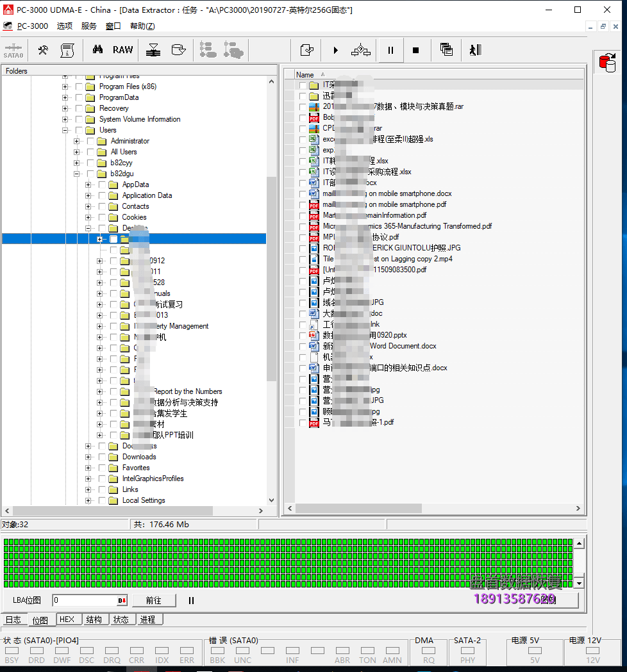Open the LBA value dropdown arrow
This screenshot has width=627, height=672.
tap(122, 600)
